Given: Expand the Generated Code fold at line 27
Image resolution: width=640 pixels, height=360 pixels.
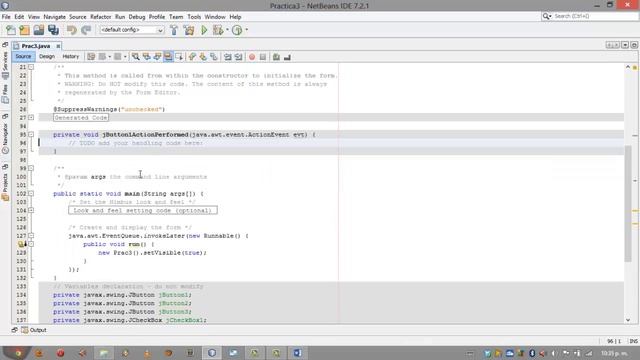Looking at the screenshot, I should 31,118.
